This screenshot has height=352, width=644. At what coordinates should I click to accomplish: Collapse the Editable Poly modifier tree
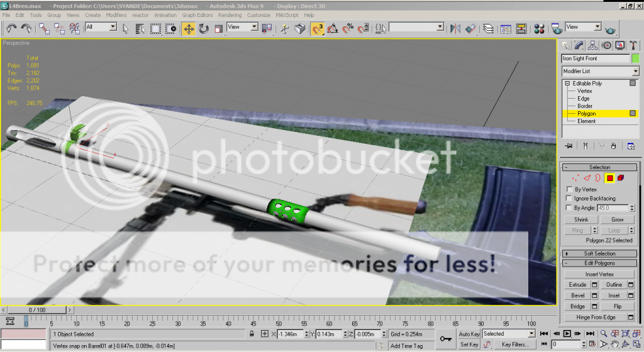567,84
